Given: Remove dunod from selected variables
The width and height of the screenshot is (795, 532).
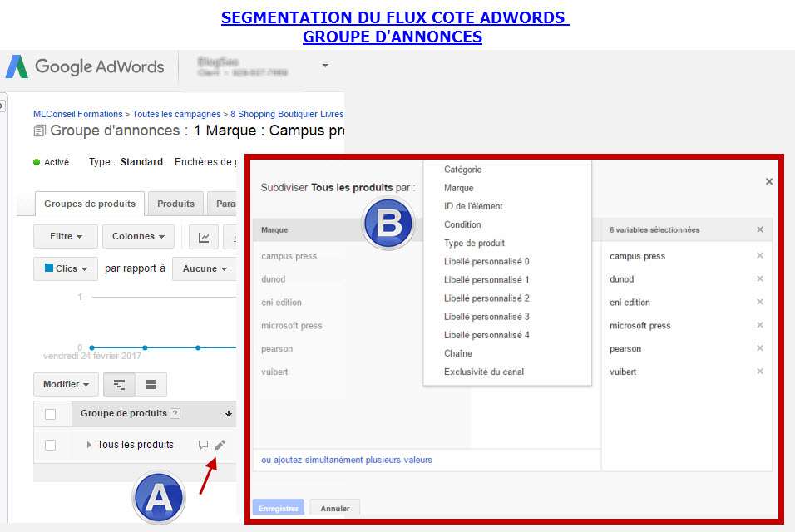Looking at the screenshot, I should click(760, 278).
